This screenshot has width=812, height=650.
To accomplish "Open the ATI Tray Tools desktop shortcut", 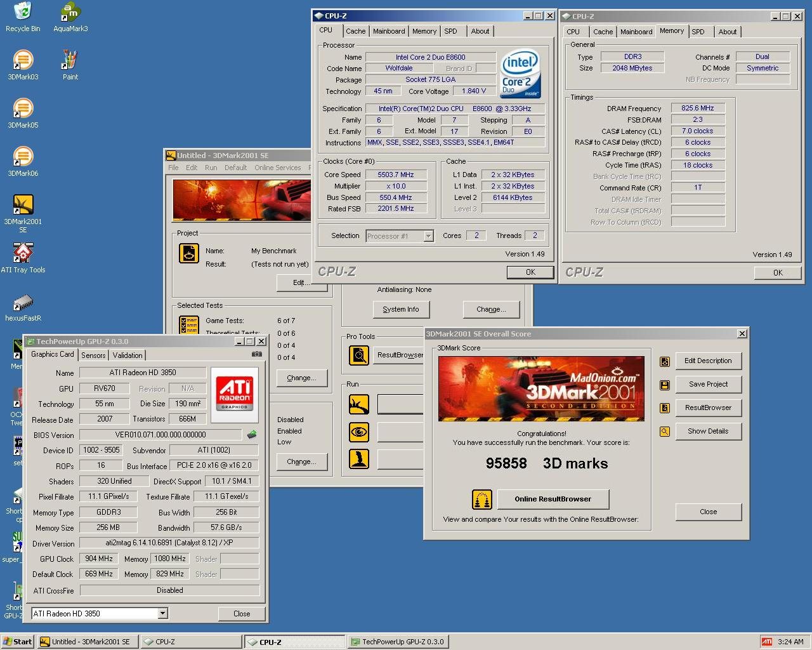I will pos(23,258).
